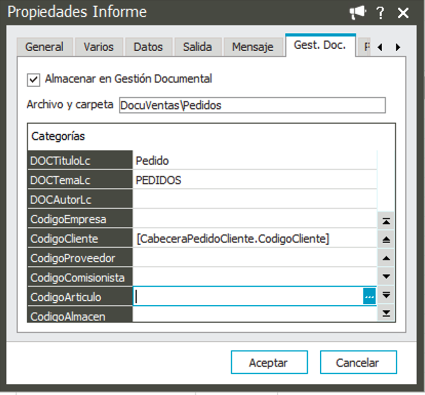
Task: Switch to the General tab
Action: click(45, 47)
